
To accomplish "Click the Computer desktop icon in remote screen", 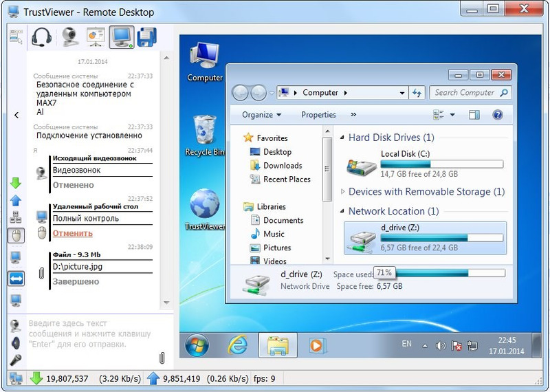I will point(205,62).
